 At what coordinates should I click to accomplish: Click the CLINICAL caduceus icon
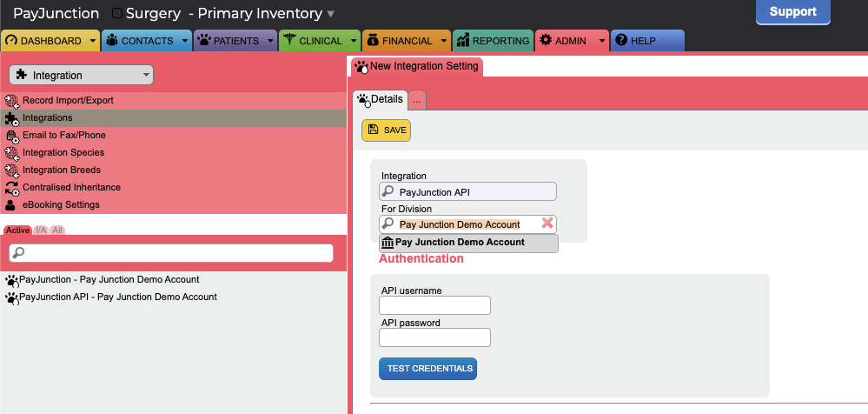click(x=289, y=40)
